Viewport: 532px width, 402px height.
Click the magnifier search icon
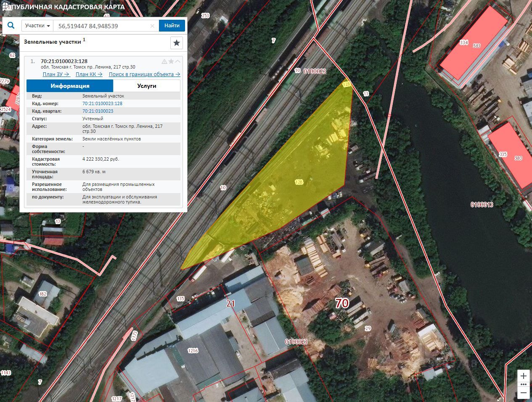coord(11,25)
